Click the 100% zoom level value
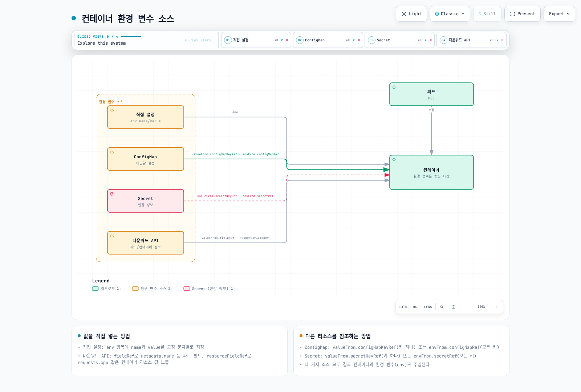This screenshot has height=392, width=581. [481, 307]
